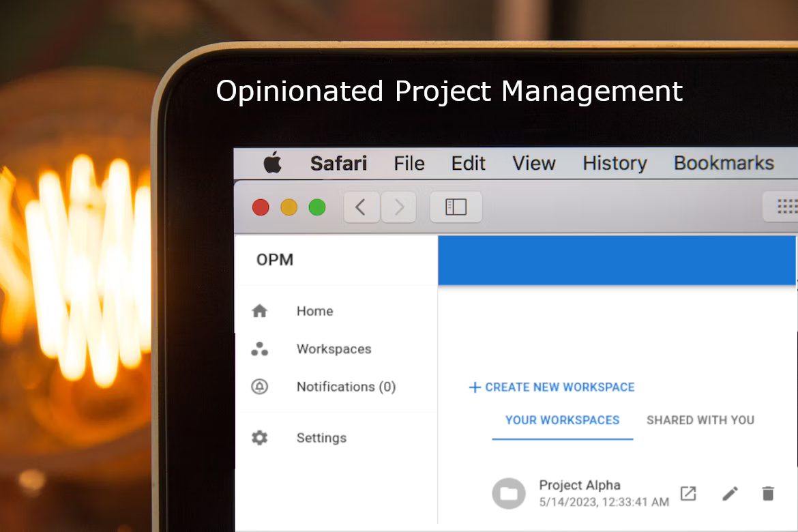
Task: Click the Workspaces icon in the sidebar
Action: click(x=260, y=349)
